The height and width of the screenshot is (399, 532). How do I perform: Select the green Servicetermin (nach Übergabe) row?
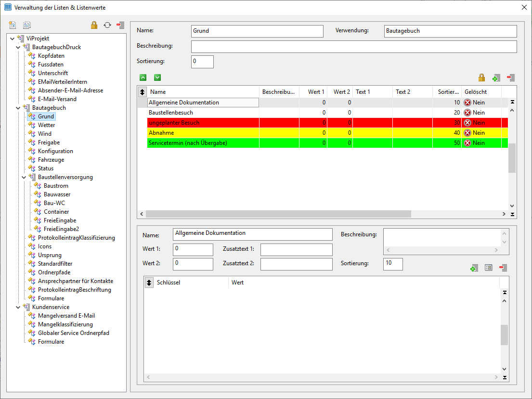tap(327, 143)
